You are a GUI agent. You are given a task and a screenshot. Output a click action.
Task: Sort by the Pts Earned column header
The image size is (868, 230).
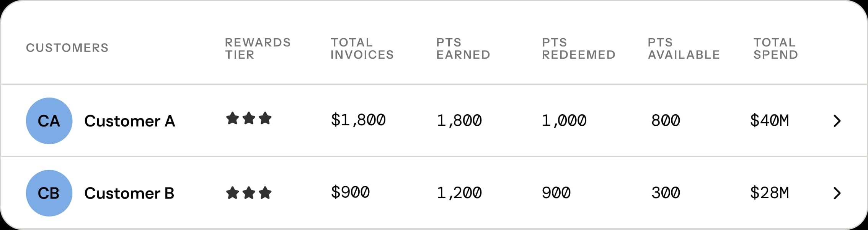(x=463, y=48)
